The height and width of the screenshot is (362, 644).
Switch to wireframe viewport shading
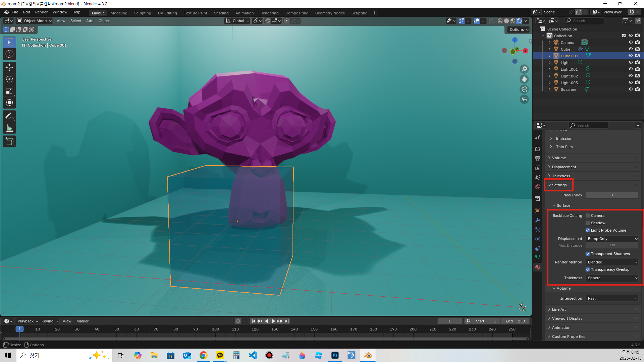click(500, 21)
